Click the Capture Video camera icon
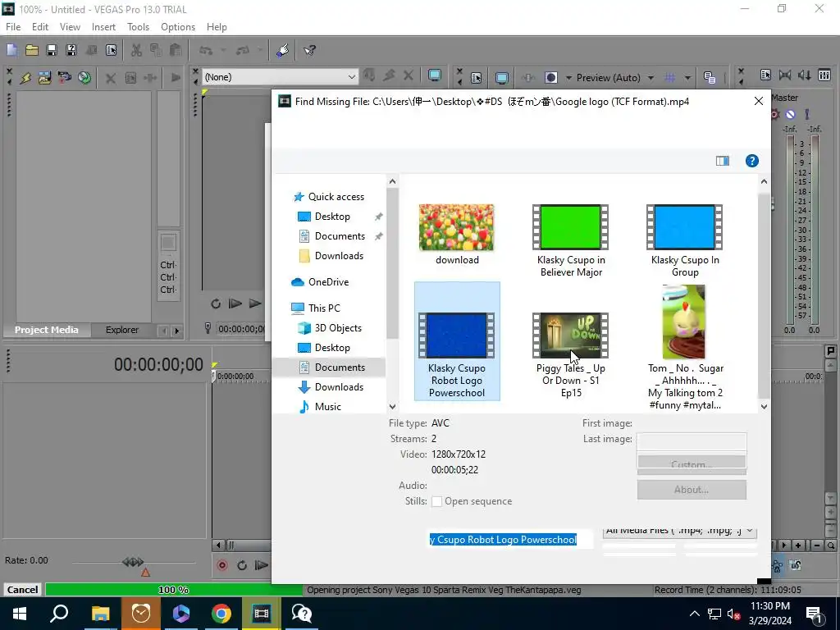Viewport: 840px width, 630px height. tap(64, 78)
